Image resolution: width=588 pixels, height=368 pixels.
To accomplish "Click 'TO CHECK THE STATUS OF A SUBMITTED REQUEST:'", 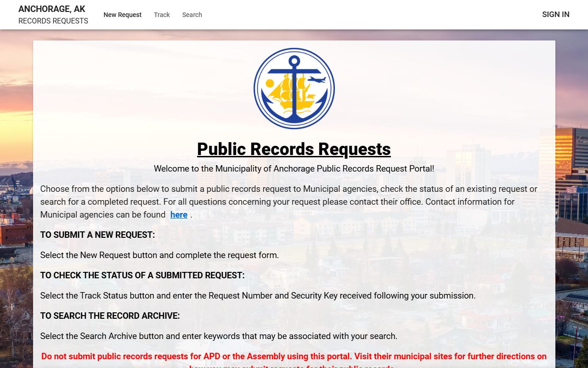I will 142,275.
